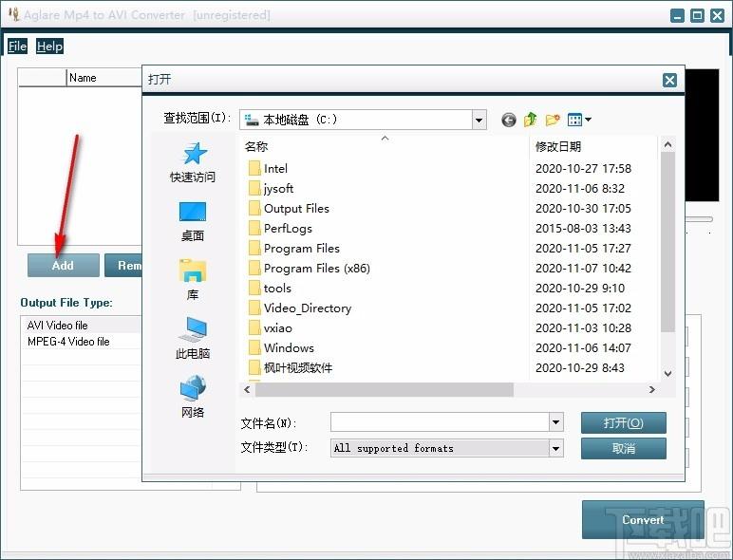The height and width of the screenshot is (560, 733).
Task: Click the Cancel (取消) button
Action: (624, 449)
